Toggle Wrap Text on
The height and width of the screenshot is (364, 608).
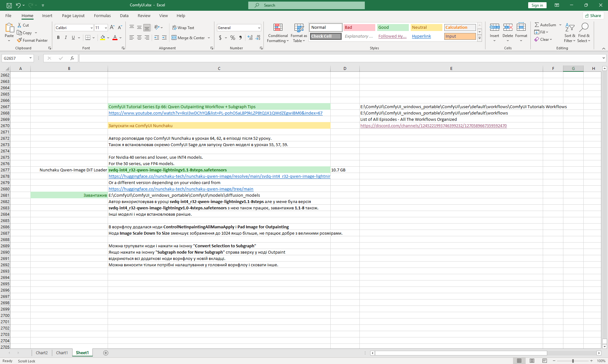(183, 28)
